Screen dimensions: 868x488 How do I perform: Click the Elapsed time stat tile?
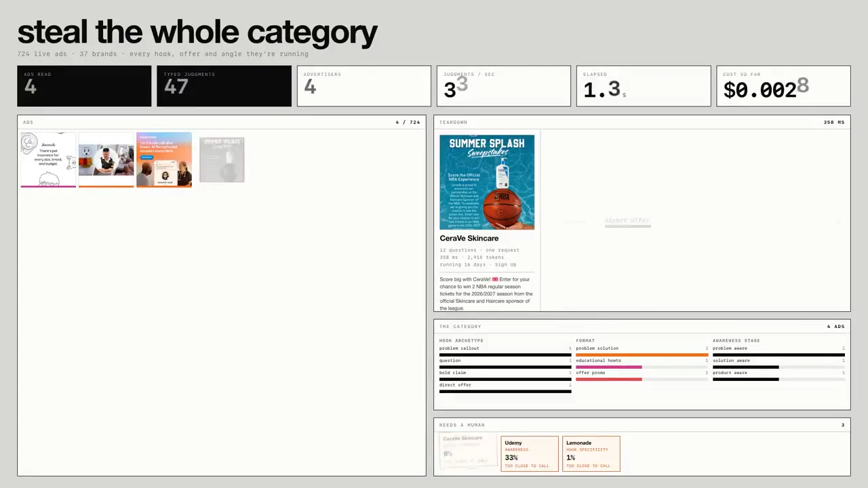(644, 86)
